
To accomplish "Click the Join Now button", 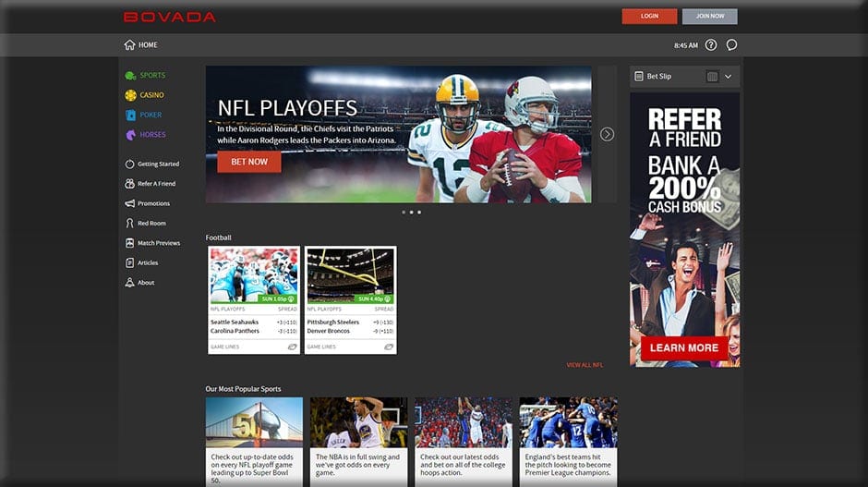I will 710,16.
